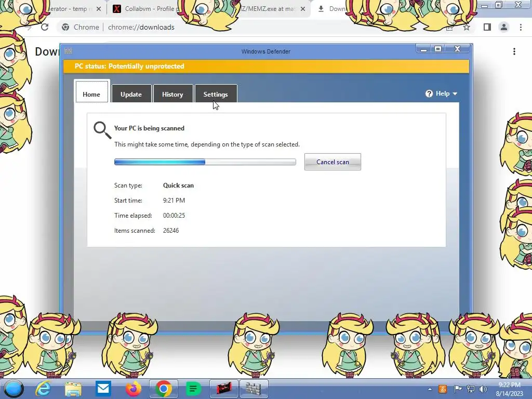The width and height of the screenshot is (532, 399).
Task: Click the 'Quick scan' scan type value
Action: [179, 185]
